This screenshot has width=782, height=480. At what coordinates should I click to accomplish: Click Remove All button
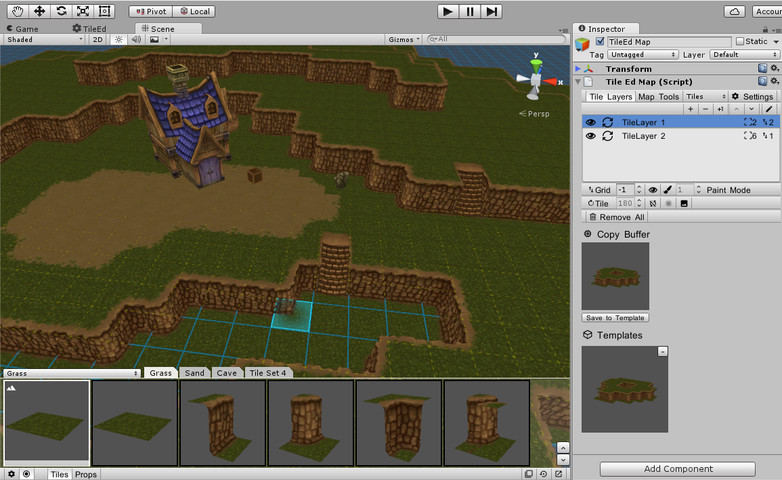(x=616, y=217)
